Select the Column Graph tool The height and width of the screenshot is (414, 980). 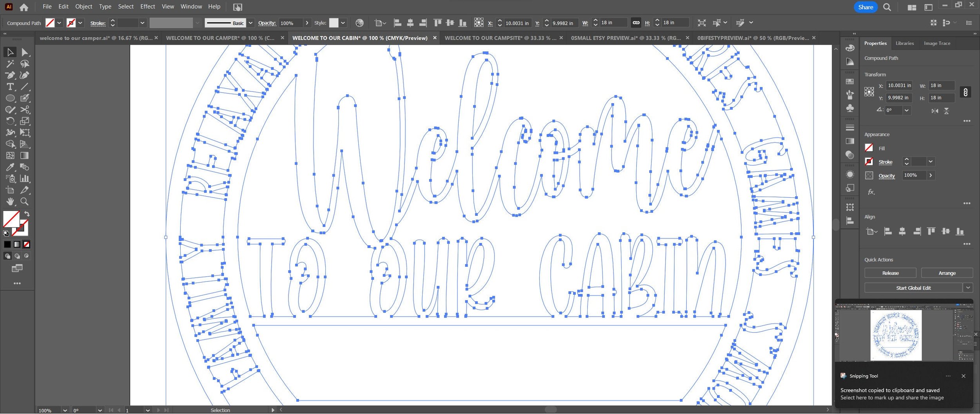(x=25, y=179)
